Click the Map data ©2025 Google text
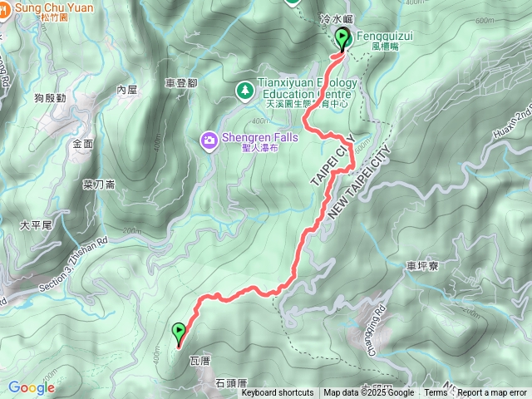532x399 pixels. point(369,392)
